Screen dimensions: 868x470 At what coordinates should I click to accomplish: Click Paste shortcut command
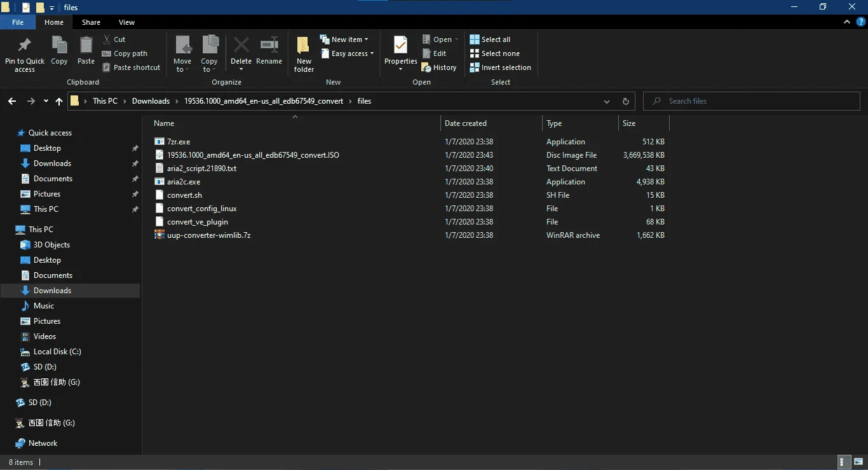(x=131, y=67)
